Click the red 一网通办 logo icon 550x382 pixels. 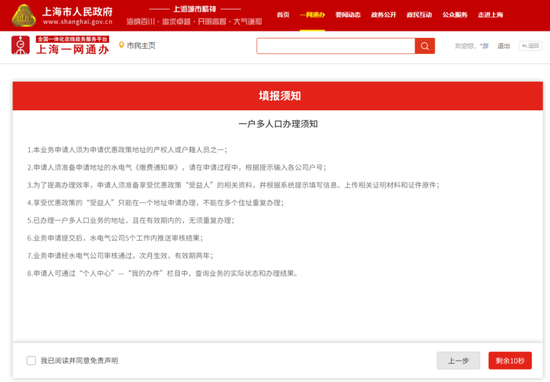(21, 45)
